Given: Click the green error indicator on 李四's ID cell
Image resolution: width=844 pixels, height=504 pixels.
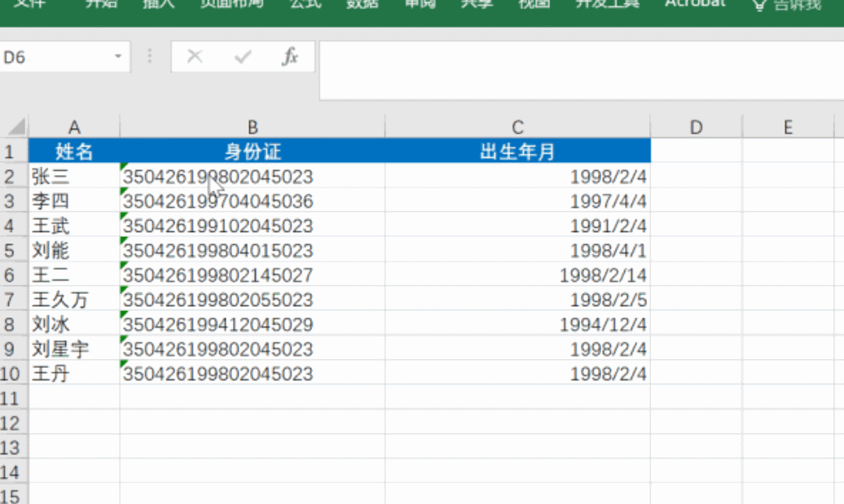Looking at the screenshot, I should tap(123, 191).
